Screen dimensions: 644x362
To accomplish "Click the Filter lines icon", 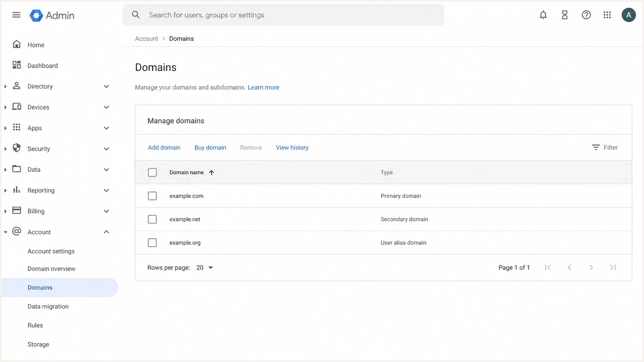I will pyautogui.click(x=596, y=147).
